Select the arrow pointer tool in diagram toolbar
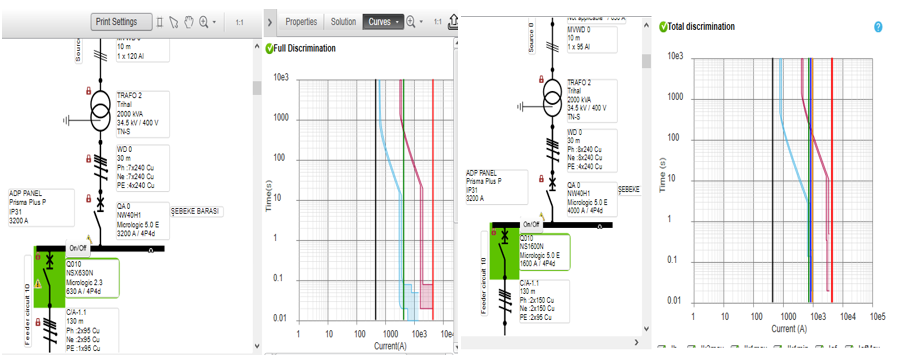The image size is (900, 361). tap(174, 22)
